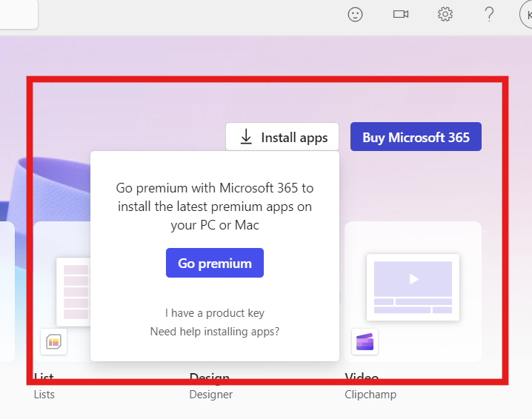532x419 pixels.
Task: Open the Settings gear icon
Action: click(445, 14)
